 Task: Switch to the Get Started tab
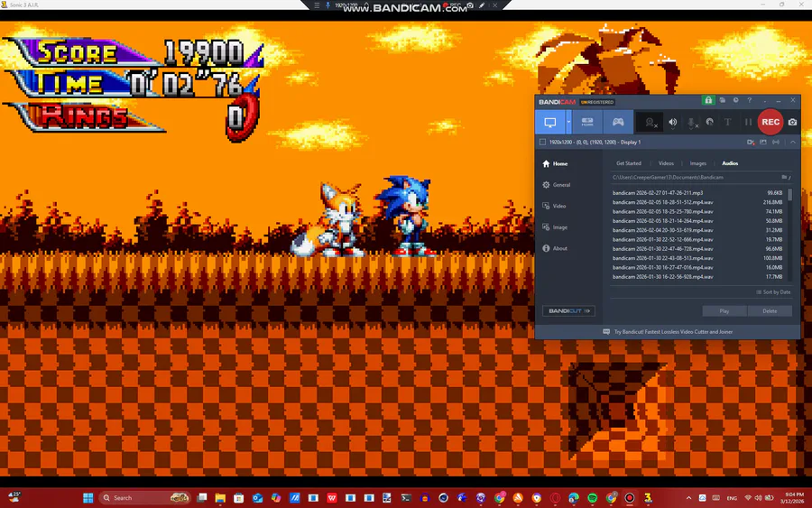click(x=629, y=163)
